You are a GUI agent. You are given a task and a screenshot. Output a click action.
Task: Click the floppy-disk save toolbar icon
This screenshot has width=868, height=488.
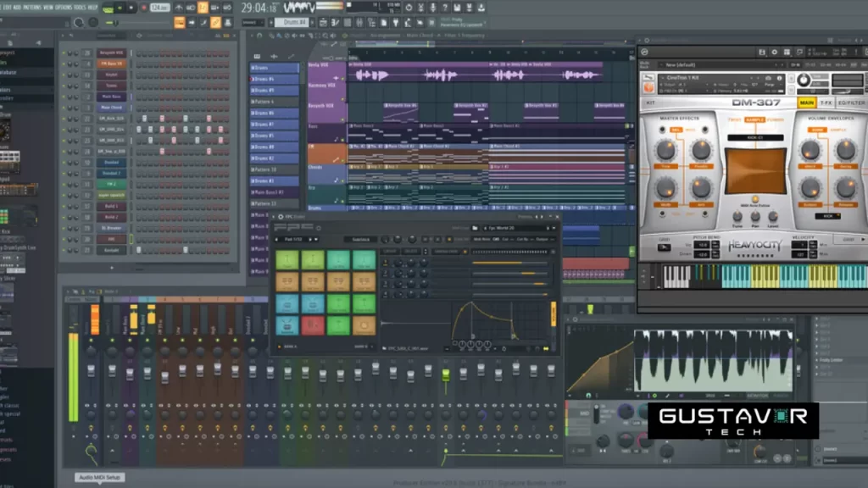click(457, 8)
